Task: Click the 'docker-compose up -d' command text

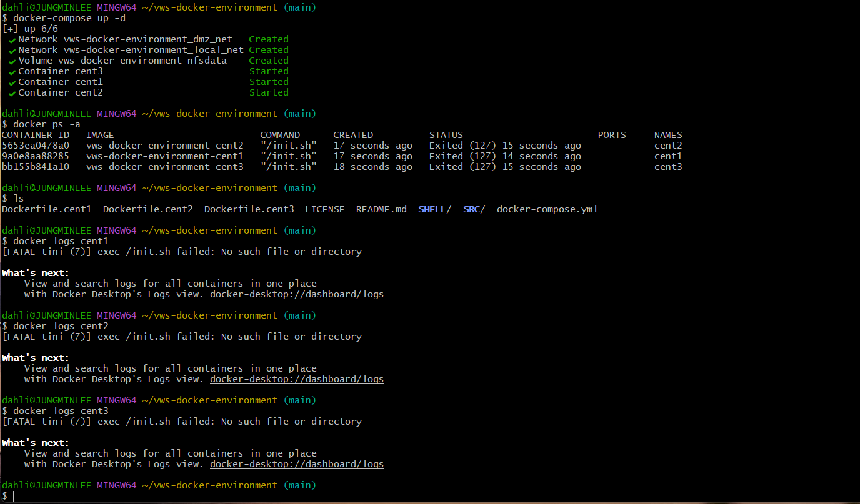Action: coord(69,18)
